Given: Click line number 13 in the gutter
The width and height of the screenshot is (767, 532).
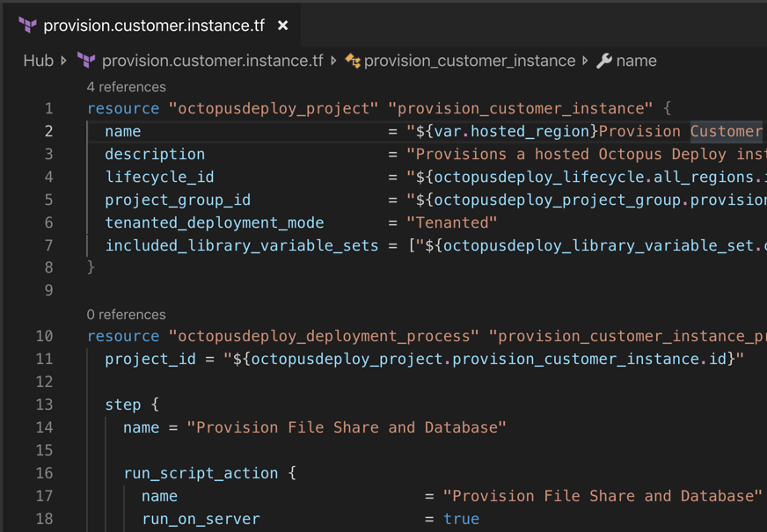Looking at the screenshot, I should (45, 404).
